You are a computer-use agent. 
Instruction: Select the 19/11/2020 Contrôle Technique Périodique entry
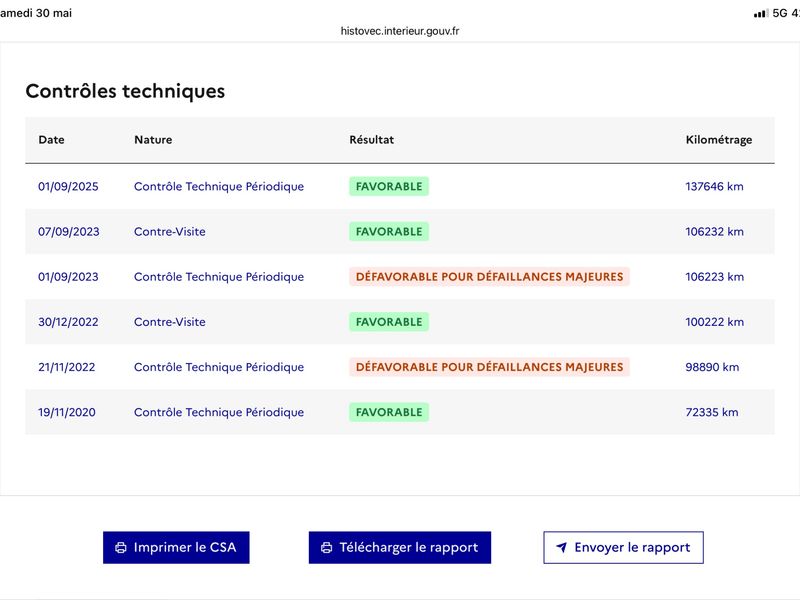tap(399, 412)
